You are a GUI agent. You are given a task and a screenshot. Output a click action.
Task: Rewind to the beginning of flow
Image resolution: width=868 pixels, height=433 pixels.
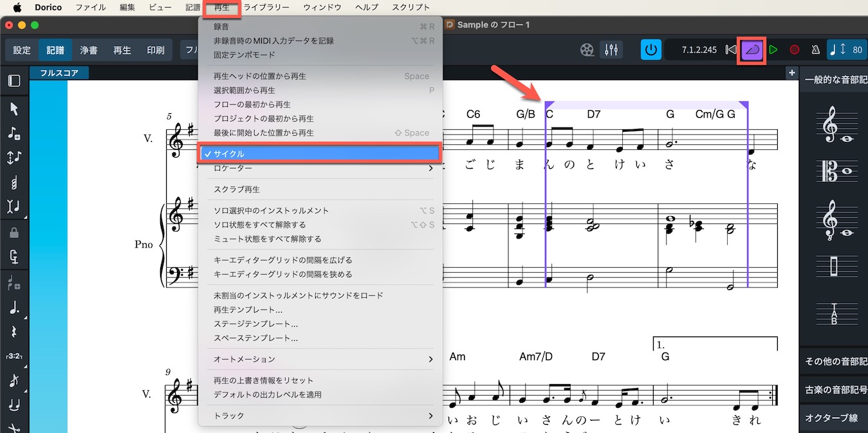[730, 50]
